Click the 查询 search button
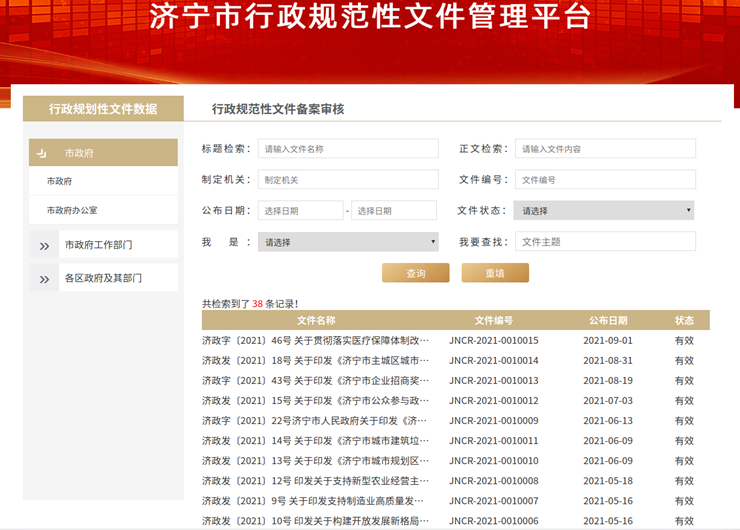 [x=416, y=273]
